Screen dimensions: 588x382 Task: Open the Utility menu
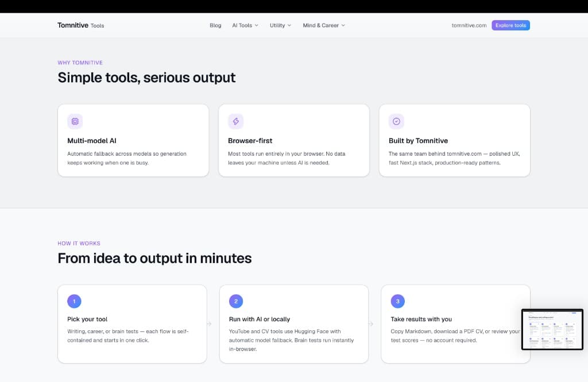pos(280,25)
